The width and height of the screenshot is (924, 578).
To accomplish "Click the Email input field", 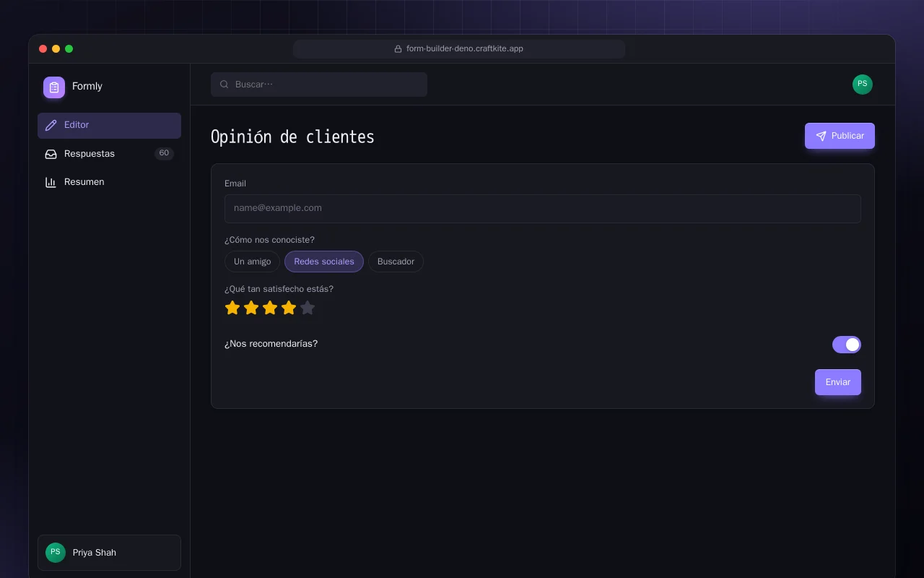I will pyautogui.click(x=543, y=209).
